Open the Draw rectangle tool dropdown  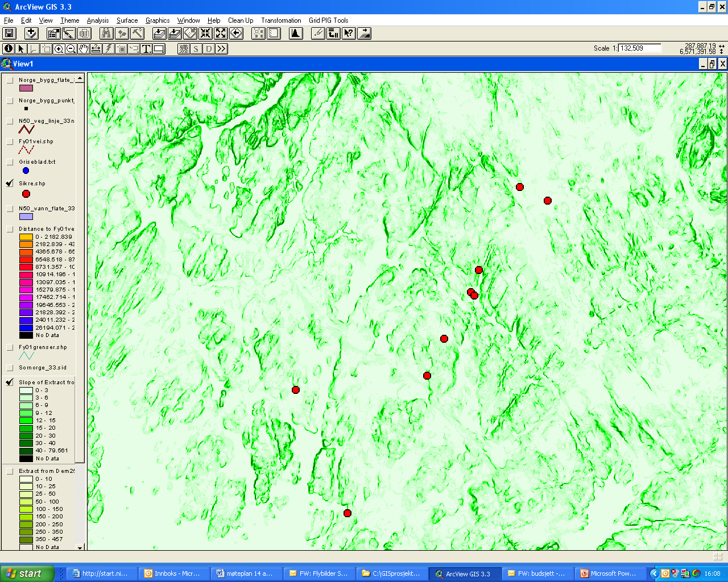coord(159,49)
